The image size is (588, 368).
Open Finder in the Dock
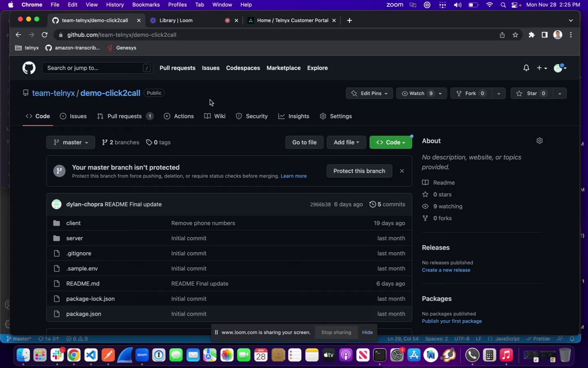pos(23,355)
